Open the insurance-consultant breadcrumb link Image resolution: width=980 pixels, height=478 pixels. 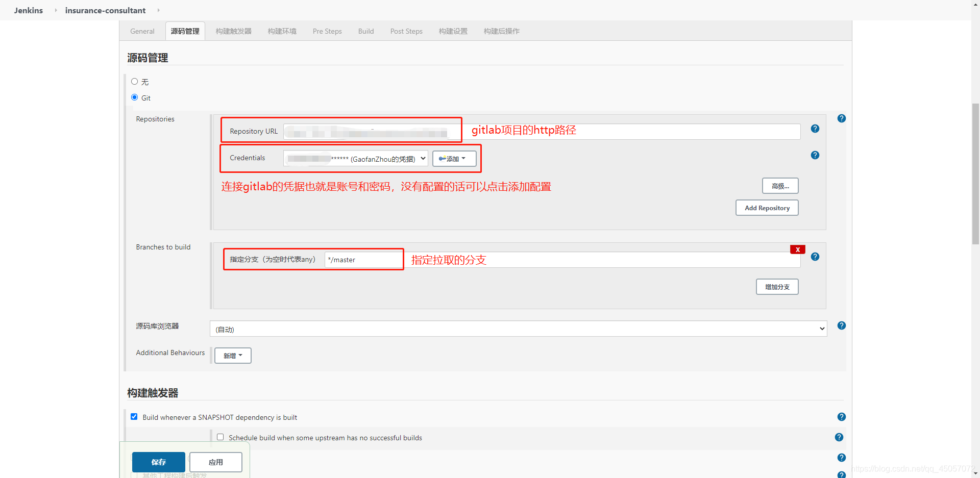tap(105, 10)
